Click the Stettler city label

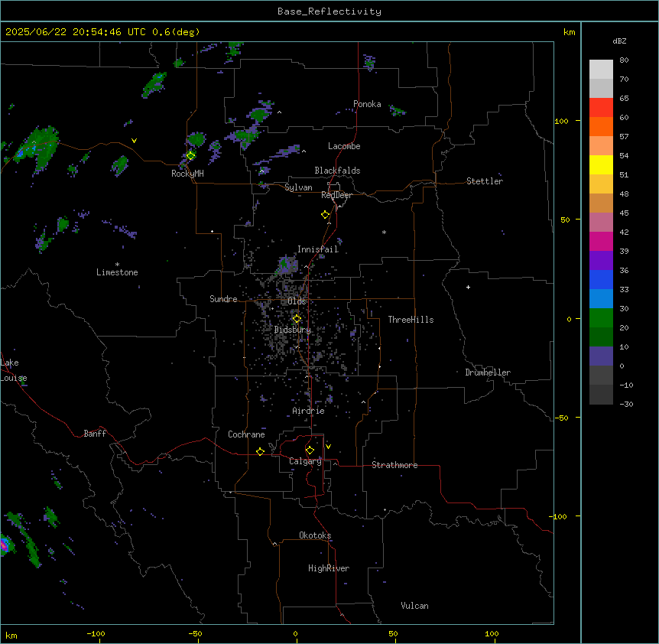point(485,181)
